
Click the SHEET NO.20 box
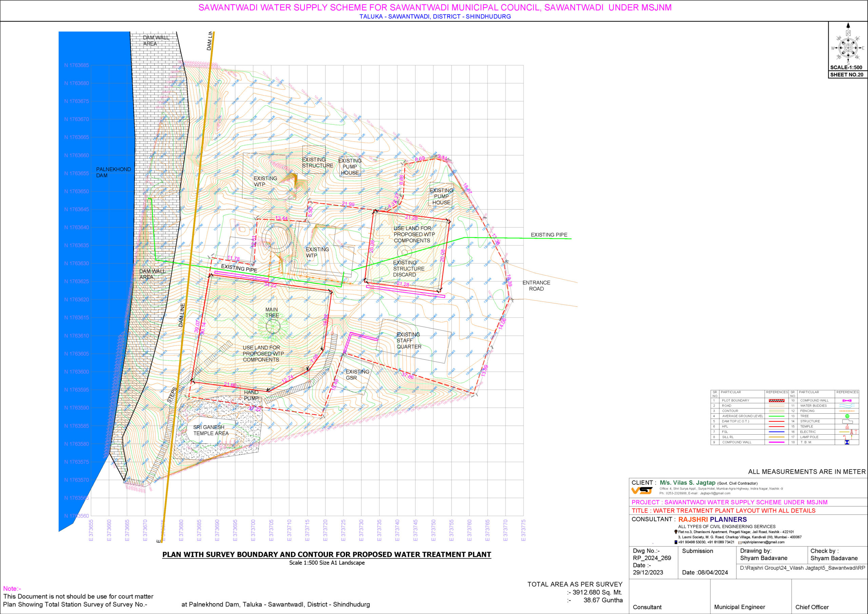click(847, 75)
